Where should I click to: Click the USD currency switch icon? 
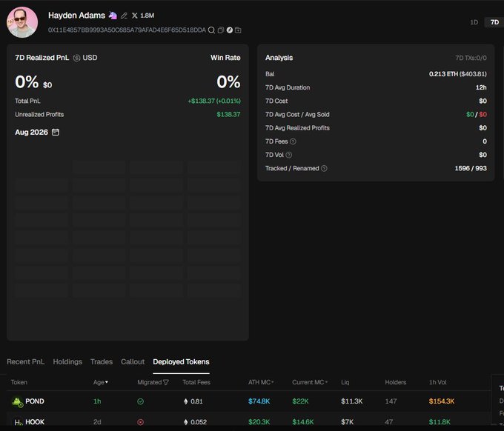click(x=76, y=58)
